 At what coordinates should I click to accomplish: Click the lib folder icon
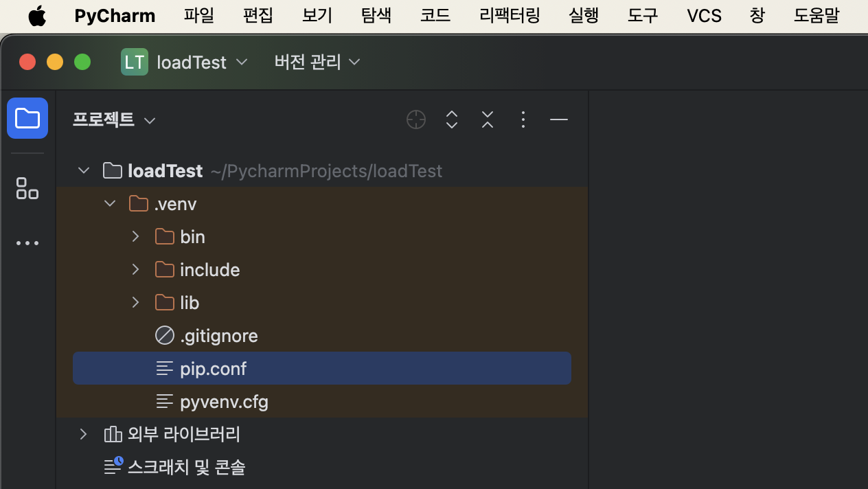click(x=165, y=302)
